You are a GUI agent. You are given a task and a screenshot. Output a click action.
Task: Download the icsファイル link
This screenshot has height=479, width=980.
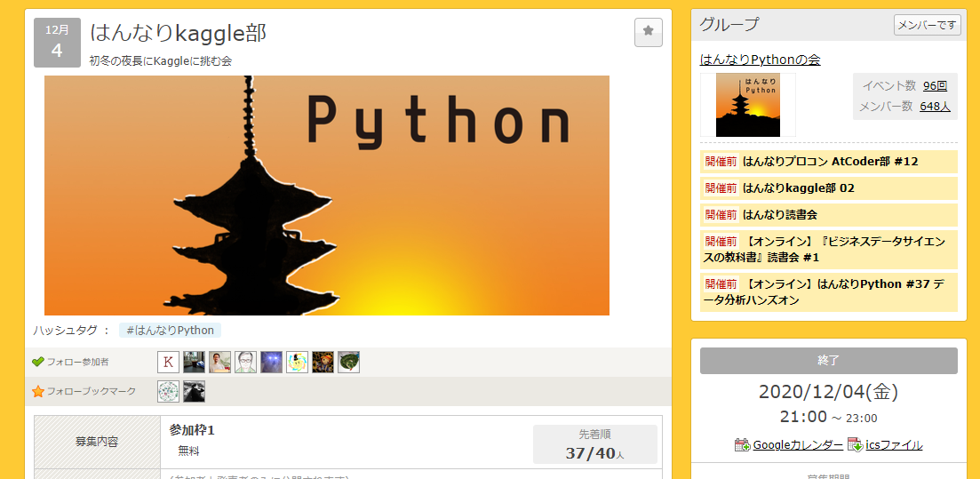[x=894, y=445]
